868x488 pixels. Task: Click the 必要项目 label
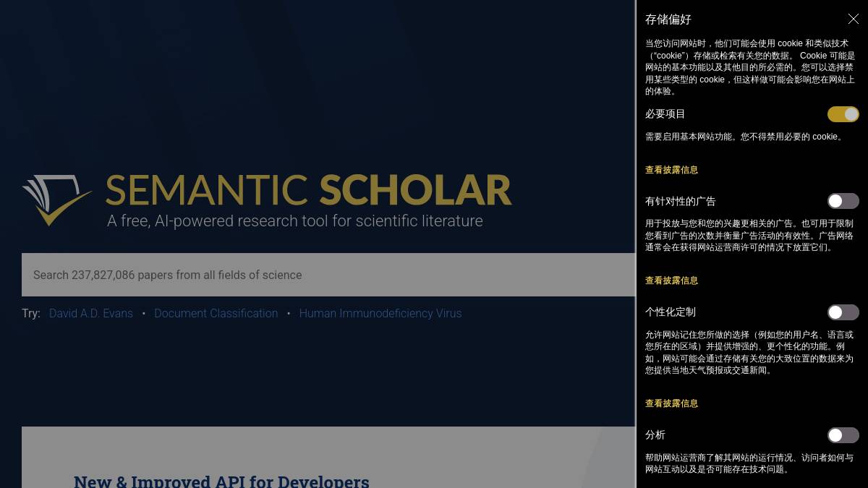[665, 114]
